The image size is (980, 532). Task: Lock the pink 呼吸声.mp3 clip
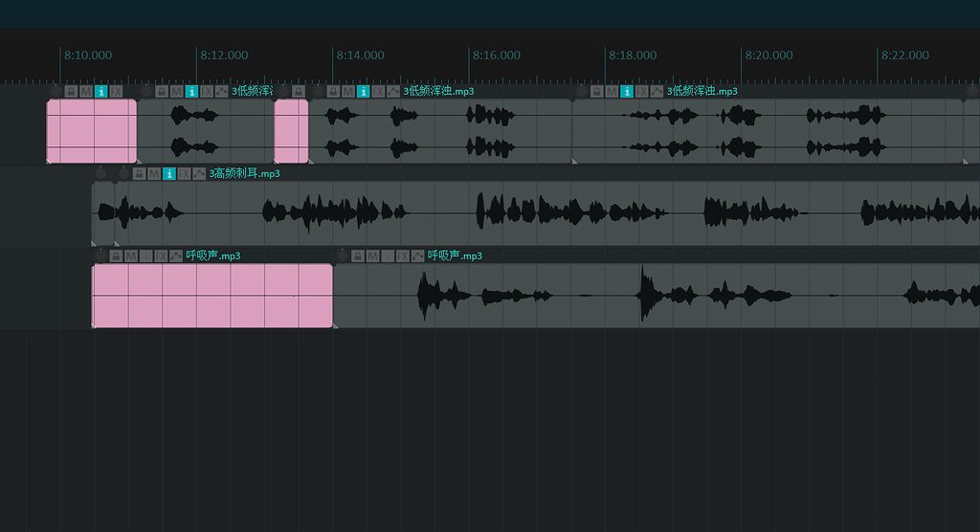(116, 256)
